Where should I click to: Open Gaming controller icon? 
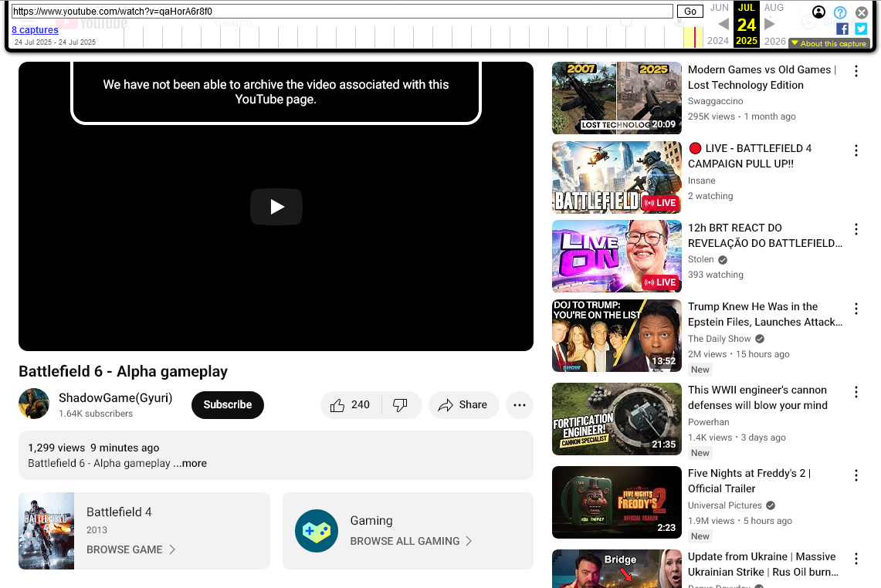point(317,531)
